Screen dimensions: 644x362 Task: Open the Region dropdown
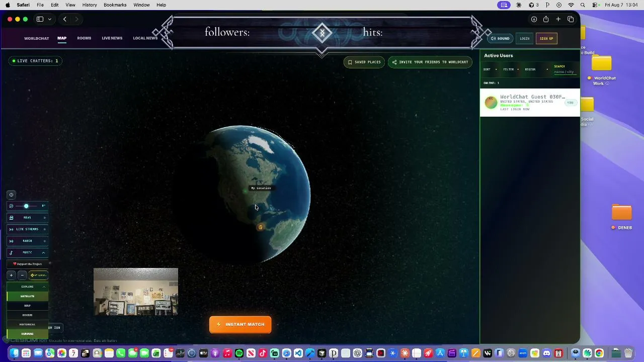(536, 69)
